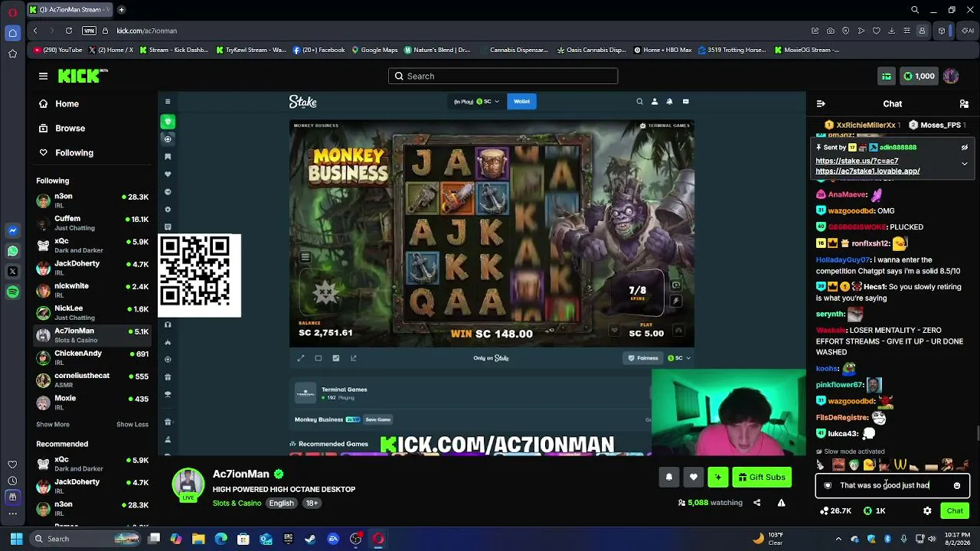Open Steam from the Windows taskbar

(310, 539)
